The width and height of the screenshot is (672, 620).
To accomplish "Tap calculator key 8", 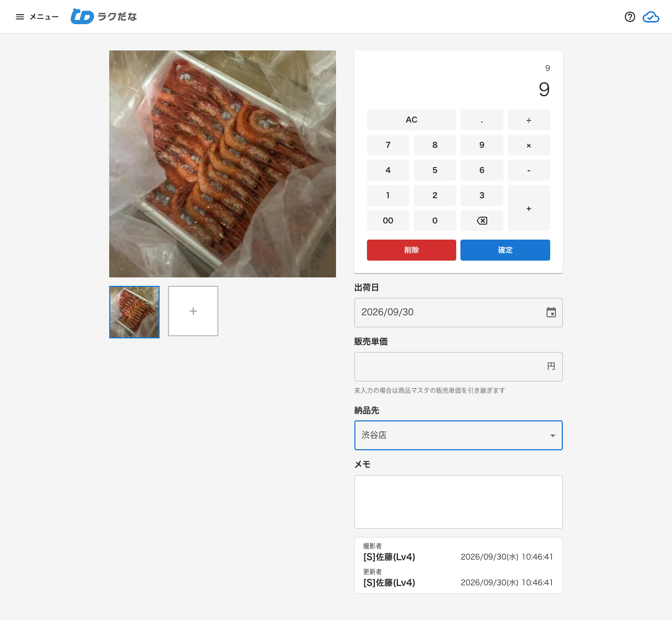I will [x=435, y=145].
